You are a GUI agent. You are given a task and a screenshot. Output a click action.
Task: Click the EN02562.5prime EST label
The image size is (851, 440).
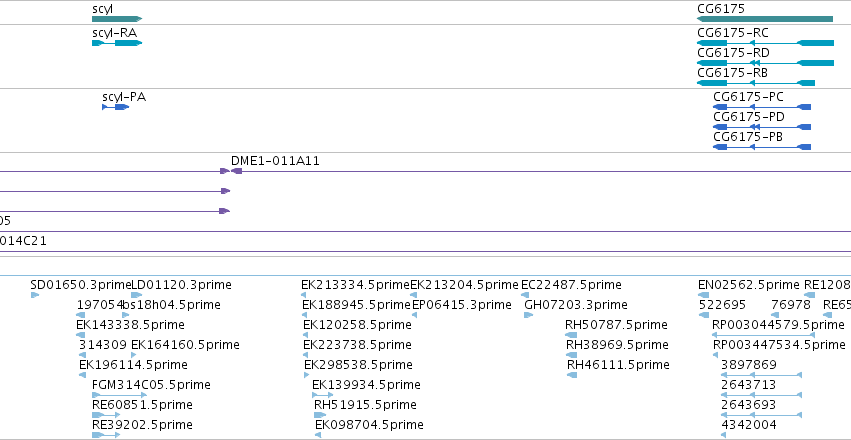(x=748, y=285)
